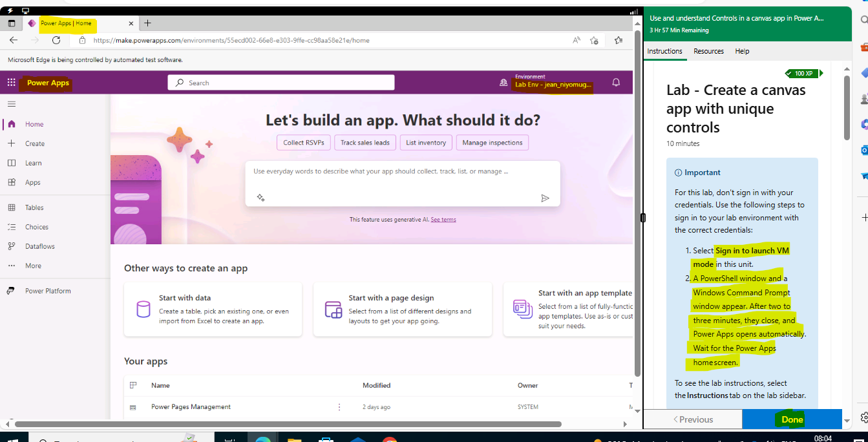This screenshot has width=868, height=442.
Task: Refresh the page in Edge
Action: (56, 40)
